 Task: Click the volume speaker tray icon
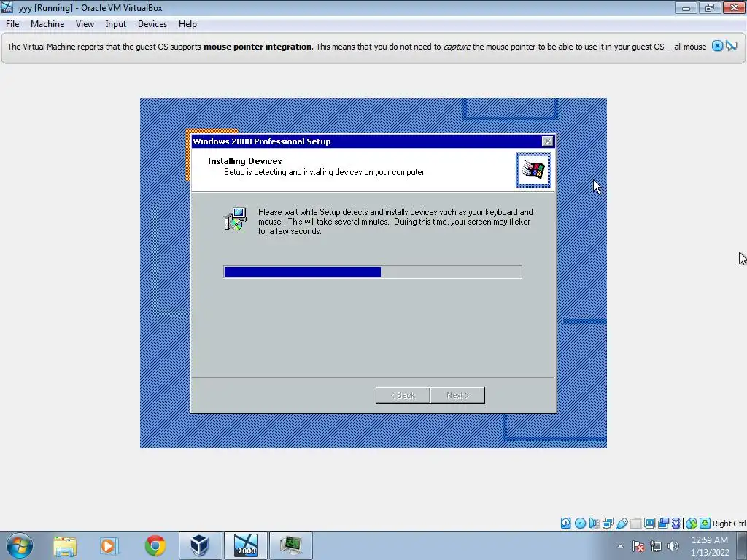pyautogui.click(x=673, y=546)
